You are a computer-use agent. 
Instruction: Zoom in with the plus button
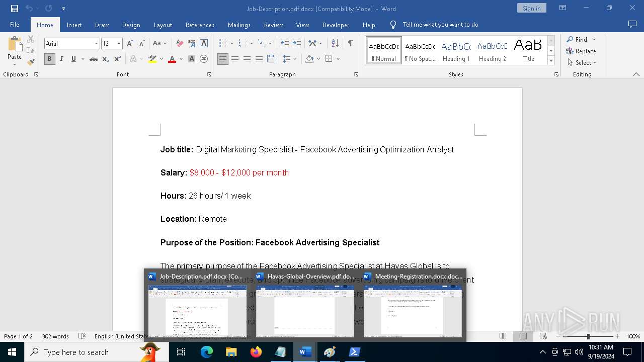(x=618, y=336)
